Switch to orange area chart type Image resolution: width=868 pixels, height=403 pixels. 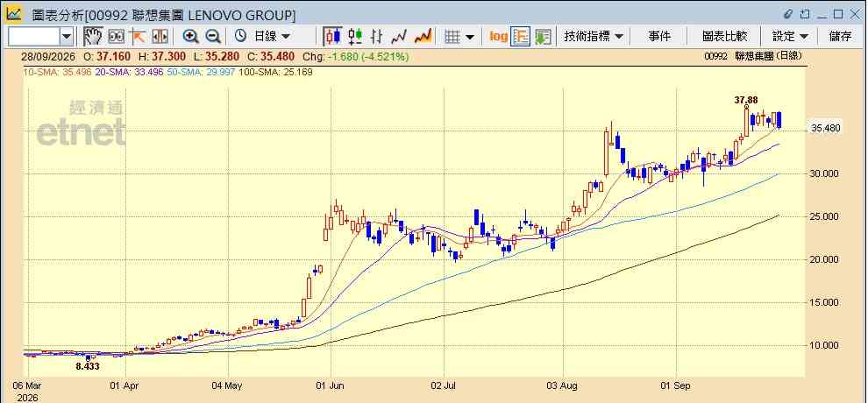coord(423,37)
